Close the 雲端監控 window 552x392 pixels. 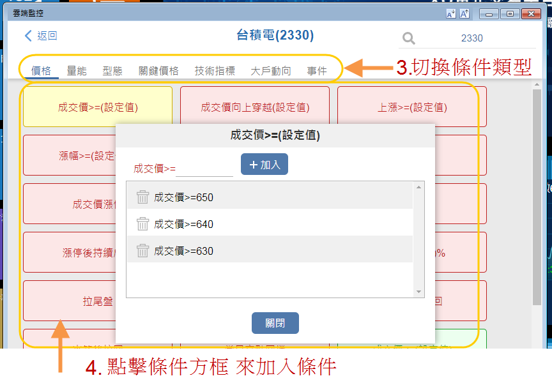[x=531, y=13]
